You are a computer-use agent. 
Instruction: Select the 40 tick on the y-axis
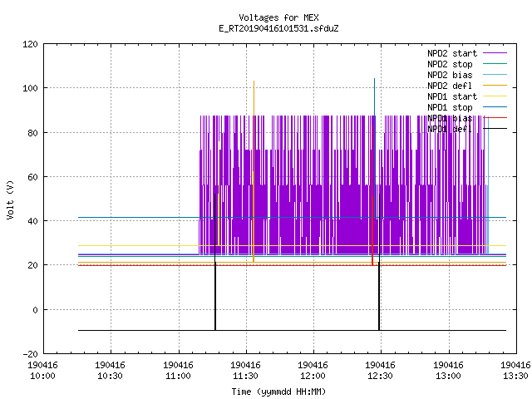(x=32, y=221)
